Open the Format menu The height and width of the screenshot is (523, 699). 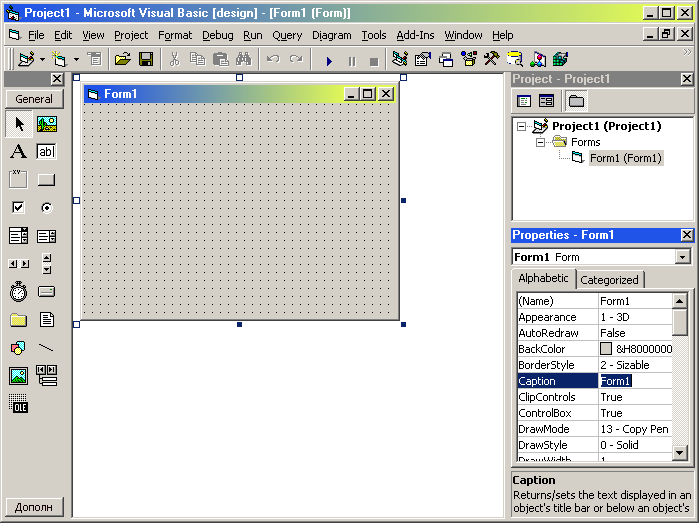pos(175,35)
